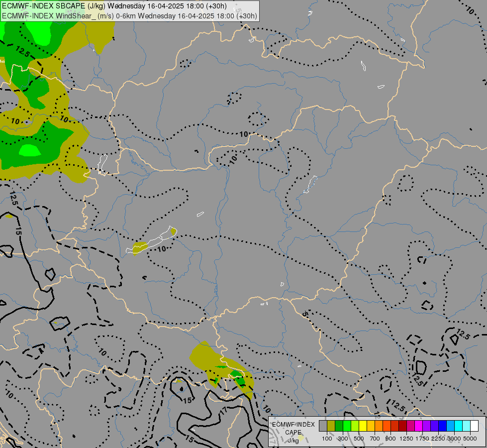Image resolution: width=487 pixels, height=448 pixels.
Task: Click the pure yellow legend swatch
Action: point(363,426)
